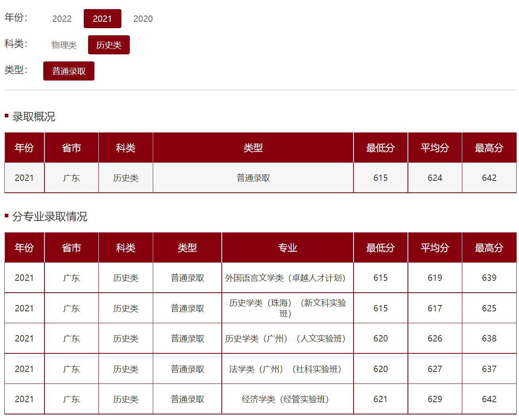The width and height of the screenshot is (519, 420).
Task: Click overview table 历史类 cell
Action: (x=126, y=178)
